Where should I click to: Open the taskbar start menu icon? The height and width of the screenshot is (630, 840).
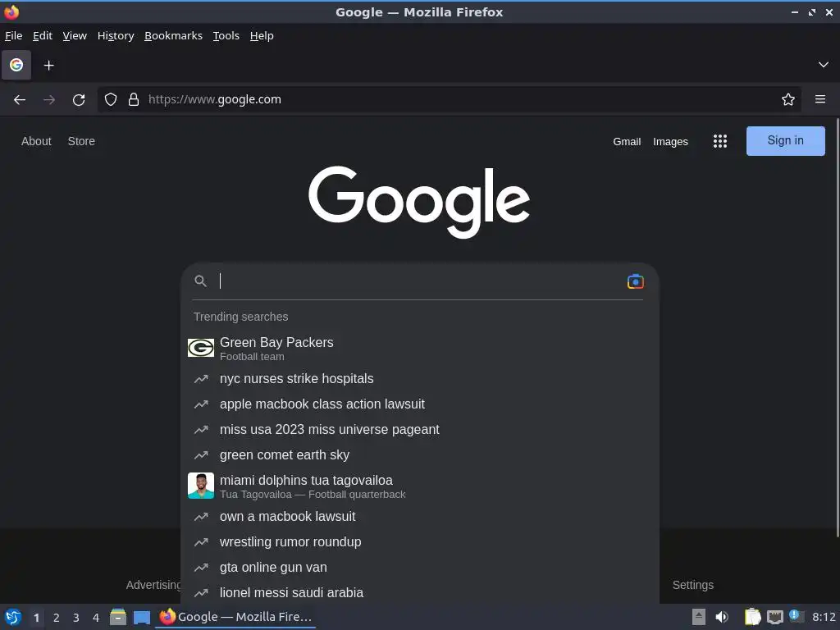[13, 617]
